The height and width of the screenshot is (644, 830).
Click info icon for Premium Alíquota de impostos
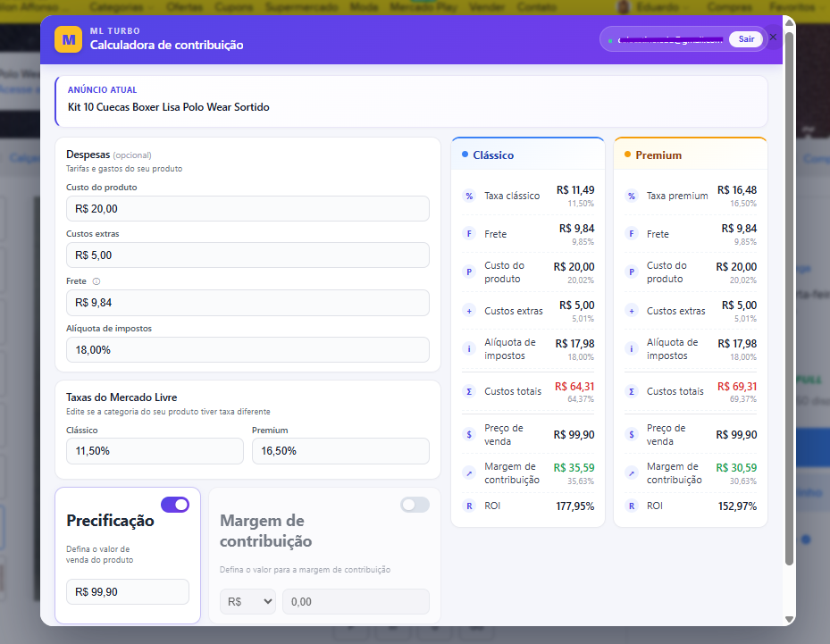(632, 348)
